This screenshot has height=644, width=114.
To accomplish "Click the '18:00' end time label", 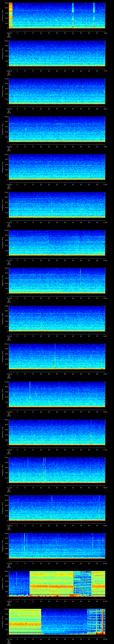I will click(105, 487).
